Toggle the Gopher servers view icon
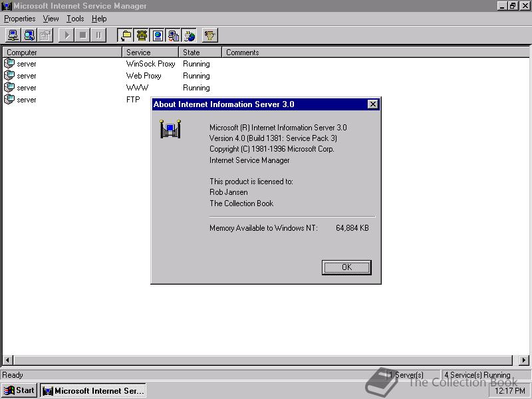 coord(142,35)
